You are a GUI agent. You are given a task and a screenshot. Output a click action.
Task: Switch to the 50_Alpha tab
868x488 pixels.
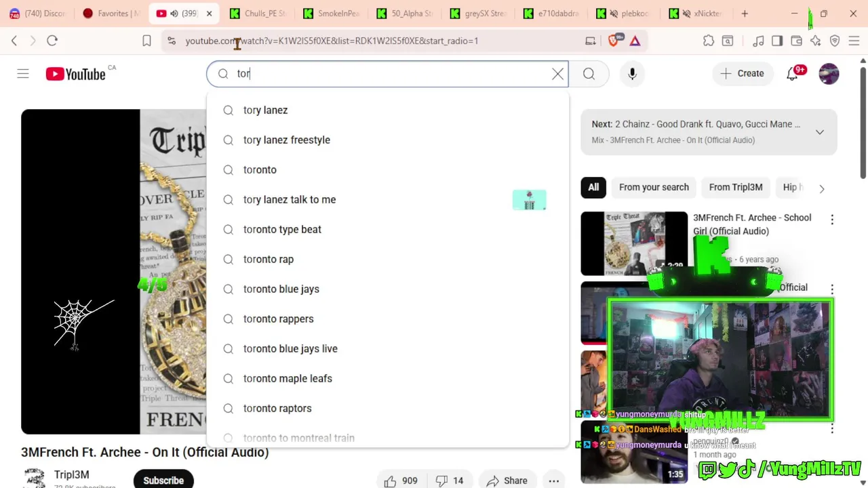coord(404,14)
